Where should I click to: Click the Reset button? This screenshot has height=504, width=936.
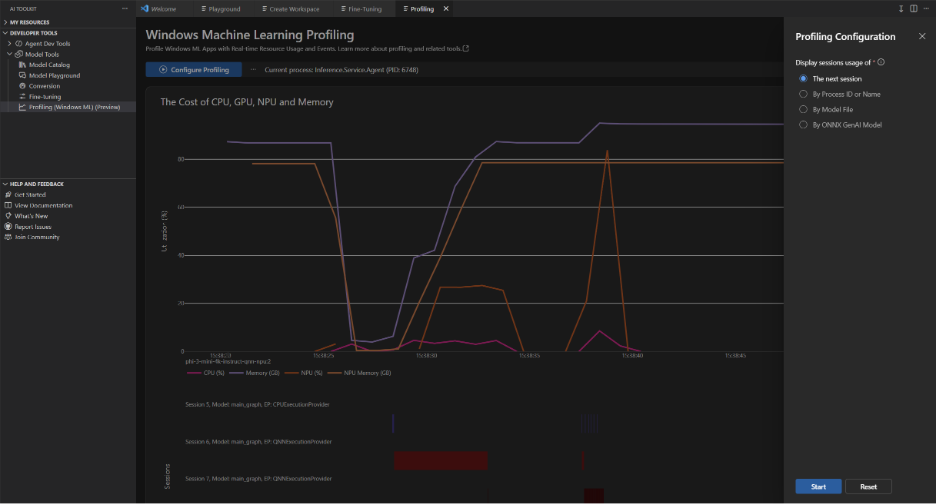pyautogui.click(x=869, y=487)
